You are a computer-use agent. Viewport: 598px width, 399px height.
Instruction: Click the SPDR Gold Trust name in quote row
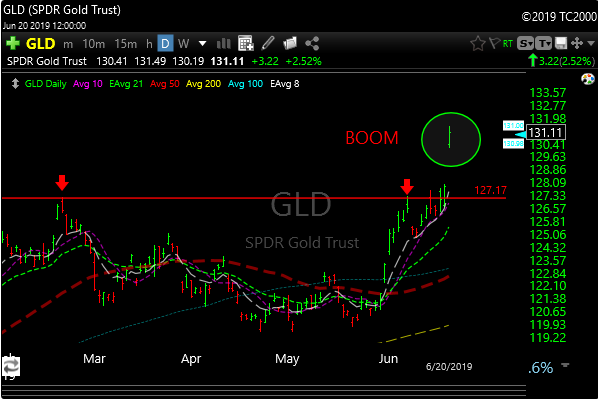click(47, 61)
